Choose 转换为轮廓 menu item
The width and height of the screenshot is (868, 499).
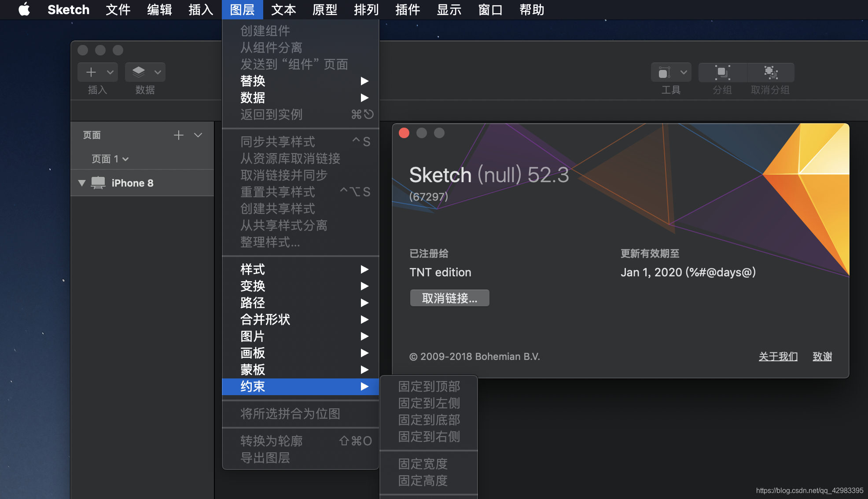tap(301, 441)
